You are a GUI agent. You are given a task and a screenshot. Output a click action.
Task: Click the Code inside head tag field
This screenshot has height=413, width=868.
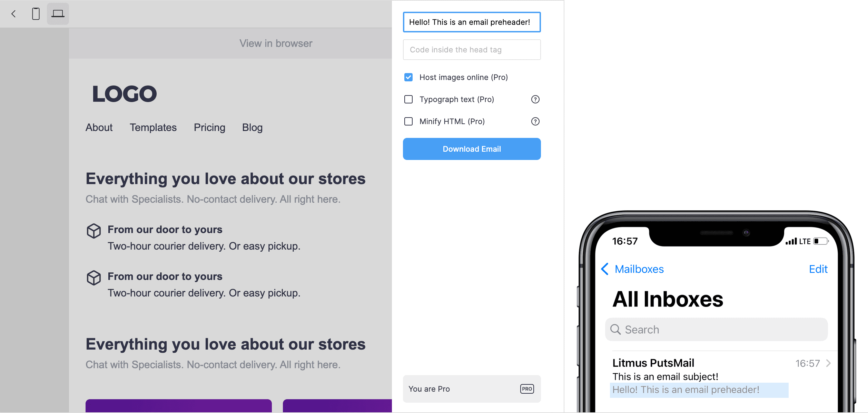coord(472,50)
